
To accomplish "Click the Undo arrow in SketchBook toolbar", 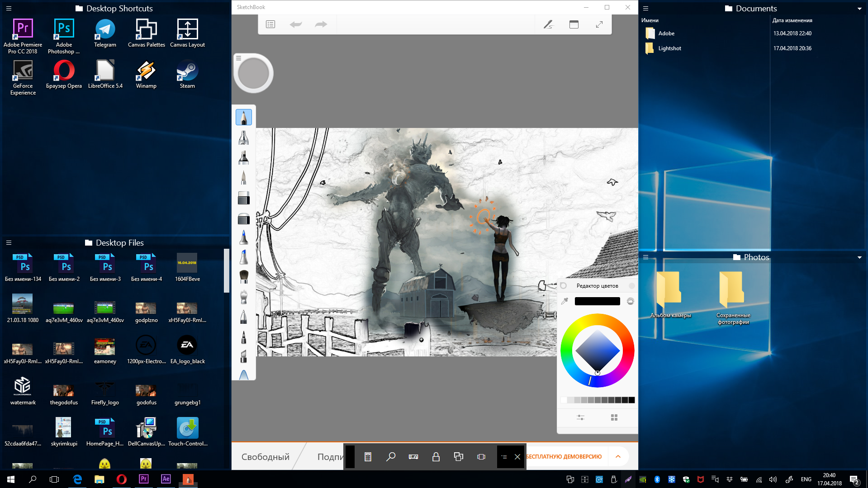I will click(296, 24).
